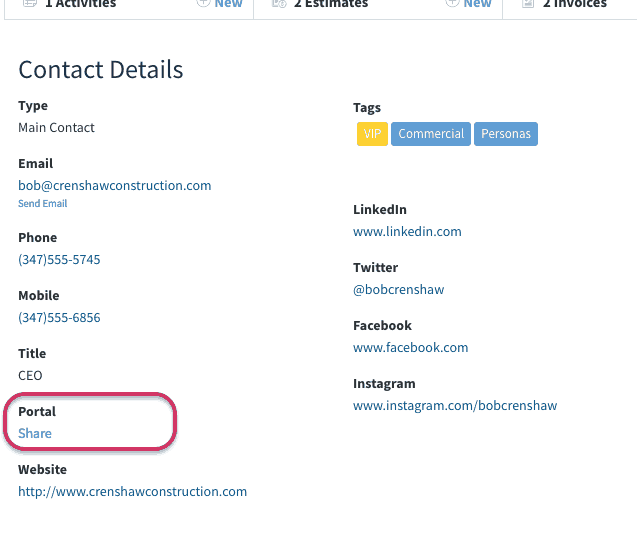Screen dimensions: 637x536
Task: Open the 1 Activities tab
Action: (x=80, y=4)
